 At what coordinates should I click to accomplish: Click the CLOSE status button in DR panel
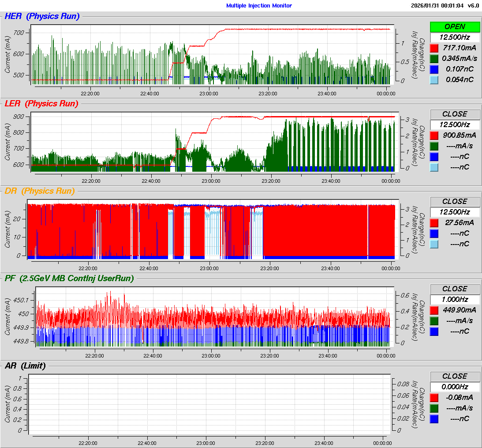coord(455,202)
